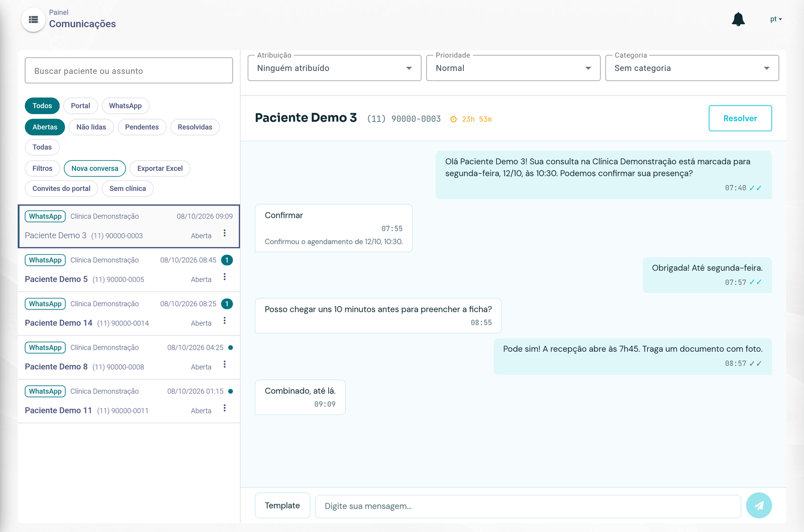
Task: Toggle the Pendentes status filter
Action: [142, 127]
